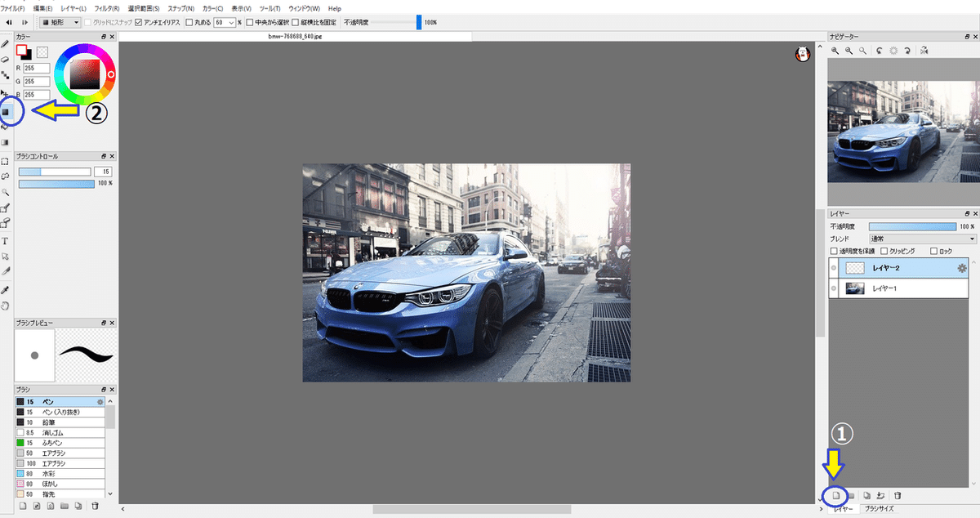This screenshot has height=518, width=980.
Task: Open the ブレンド 通常 dropdown
Action: (x=923, y=239)
